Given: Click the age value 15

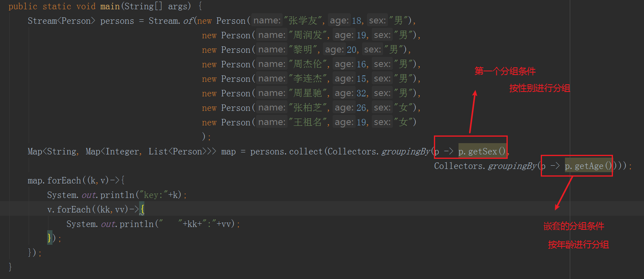Looking at the screenshot, I should click(361, 79).
